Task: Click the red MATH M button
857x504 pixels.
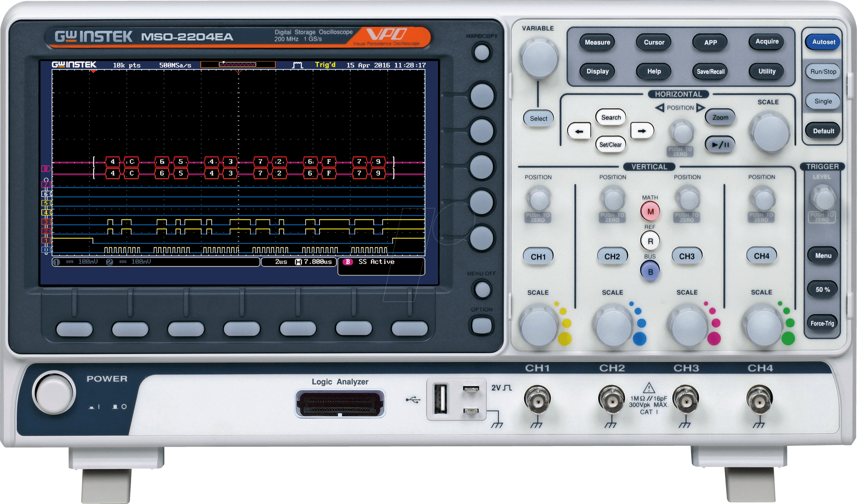Action: point(650,212)
